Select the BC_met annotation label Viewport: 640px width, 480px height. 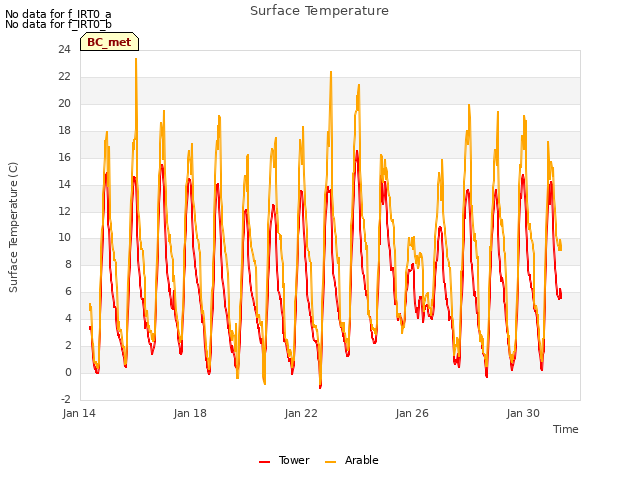(109, 42)
